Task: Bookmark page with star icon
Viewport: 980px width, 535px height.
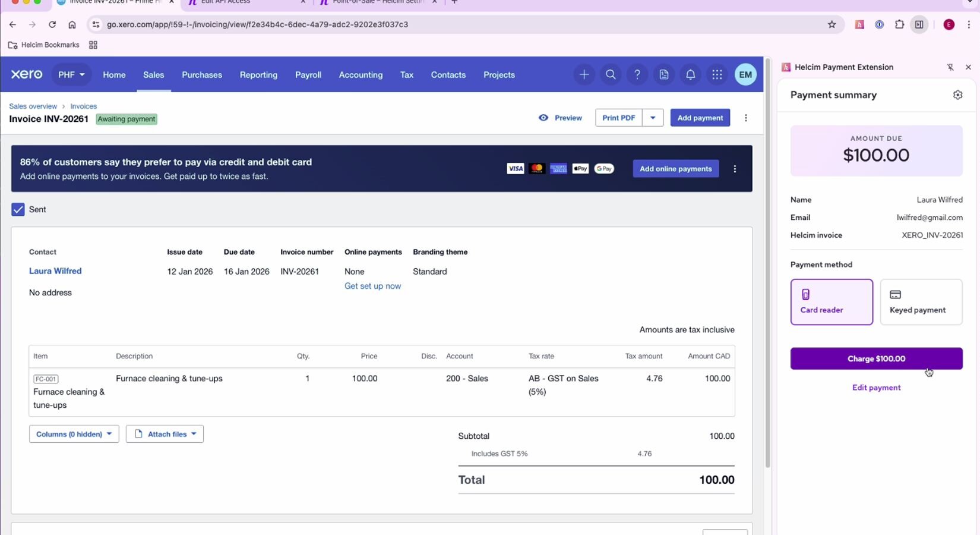Action: [x=832, y=24]
